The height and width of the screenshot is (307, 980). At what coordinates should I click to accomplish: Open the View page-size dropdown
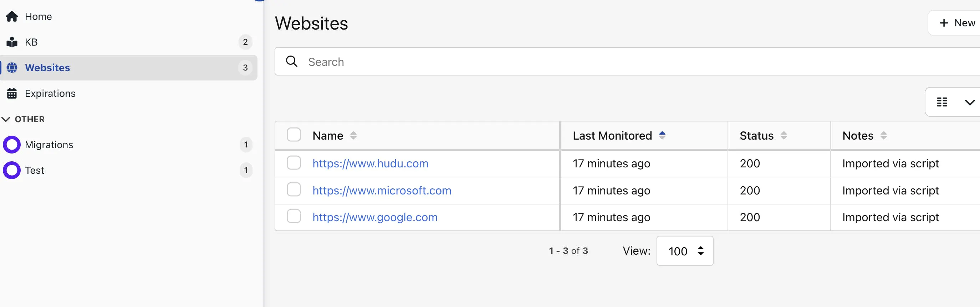[684, 251]
